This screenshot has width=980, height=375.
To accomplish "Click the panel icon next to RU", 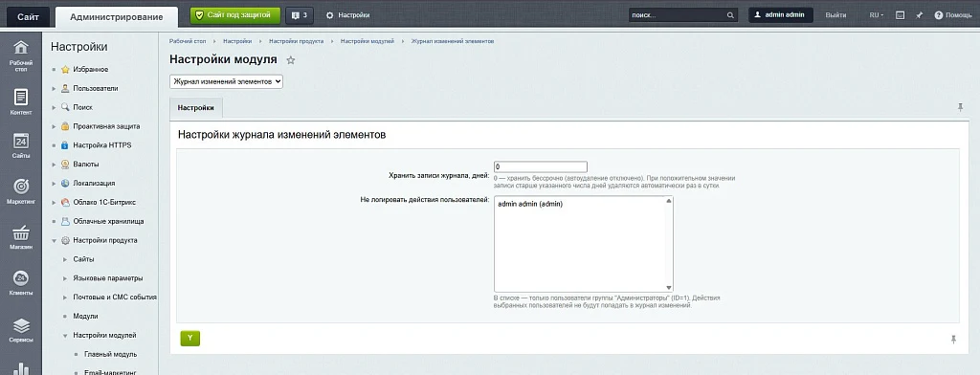I will pos(900,15).
